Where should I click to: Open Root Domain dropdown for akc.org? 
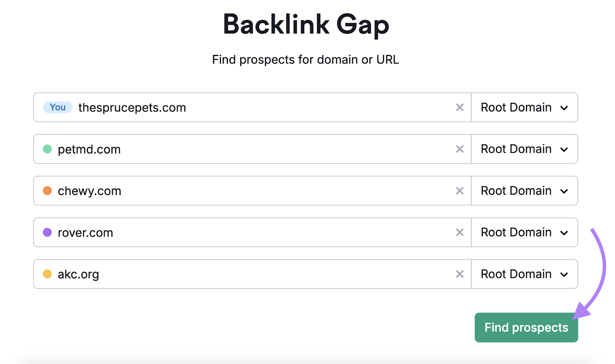tap(524, 274)
